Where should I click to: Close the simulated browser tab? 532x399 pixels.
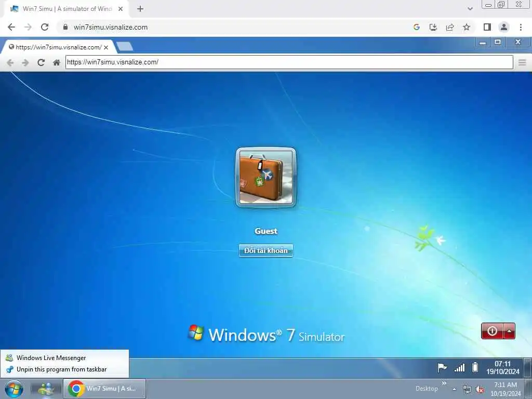pos(106,47)
